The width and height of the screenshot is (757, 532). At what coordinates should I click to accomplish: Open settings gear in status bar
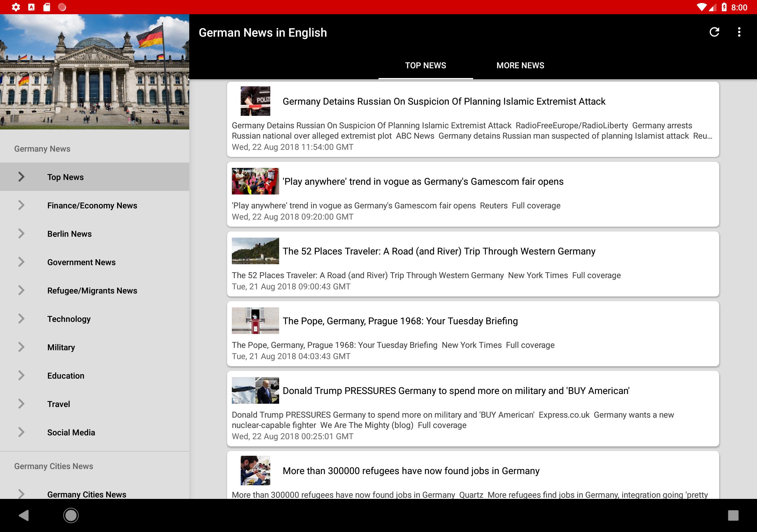16,7
